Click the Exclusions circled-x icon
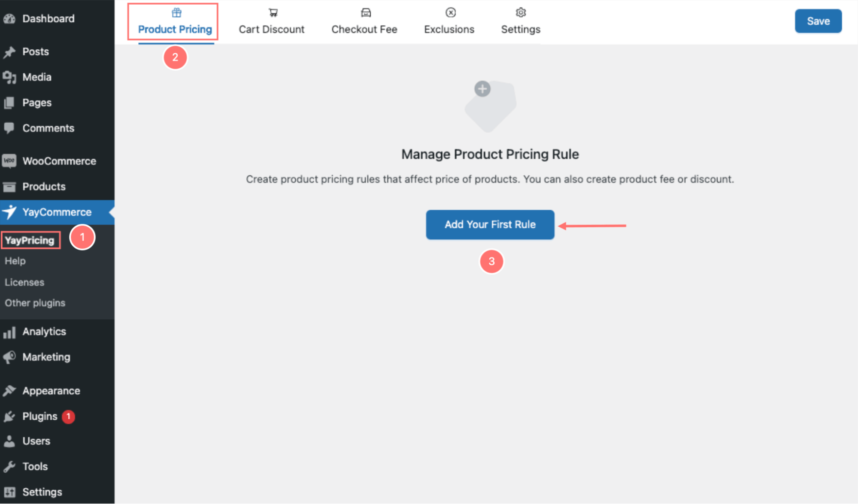Image resolution: width=858 pixels, height=504 pixels. 450,13
